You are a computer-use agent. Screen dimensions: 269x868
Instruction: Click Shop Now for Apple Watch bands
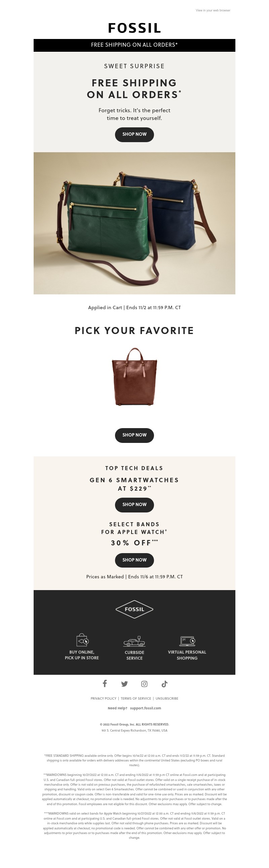tap(134, 560)
